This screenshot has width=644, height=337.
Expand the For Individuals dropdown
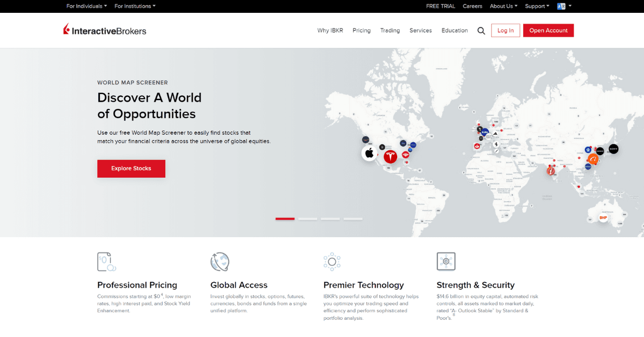[x=86, y=6]
